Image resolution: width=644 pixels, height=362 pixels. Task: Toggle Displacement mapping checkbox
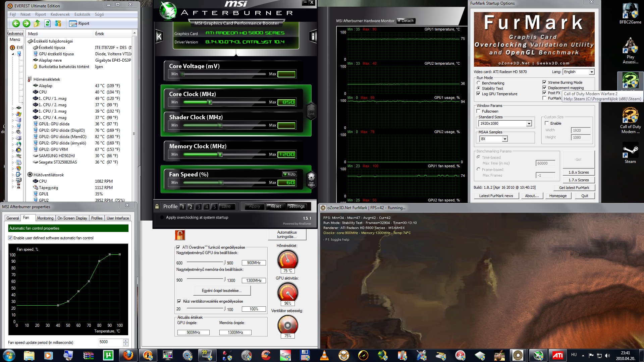pos(544,87)
